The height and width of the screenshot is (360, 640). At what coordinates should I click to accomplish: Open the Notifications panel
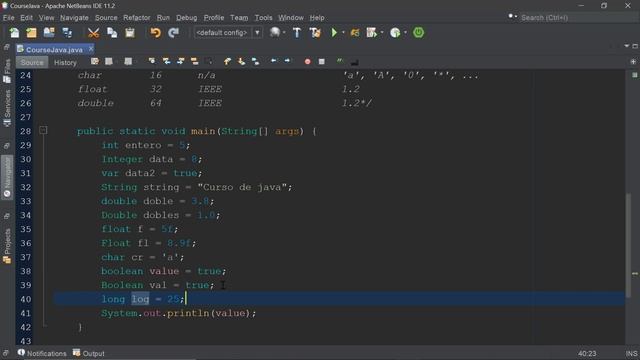tap(42, 353)
